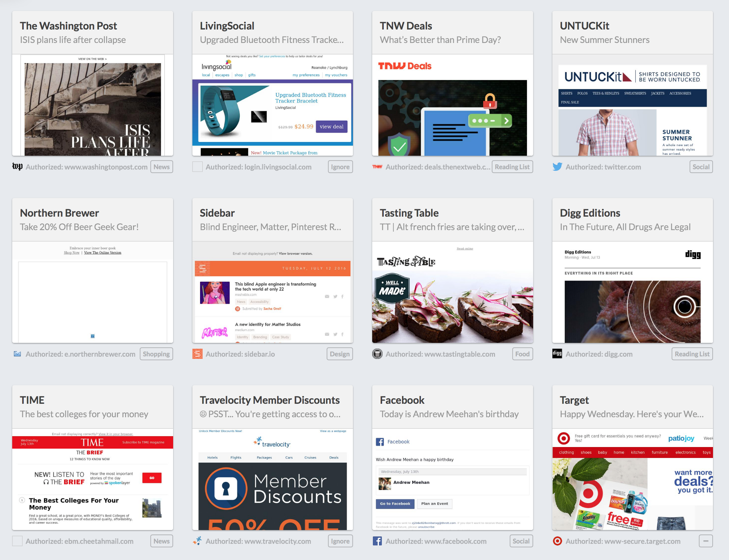Click The Best Colleges For Your Money headline
Screen dimensions: 729x560
coord(74,504)
